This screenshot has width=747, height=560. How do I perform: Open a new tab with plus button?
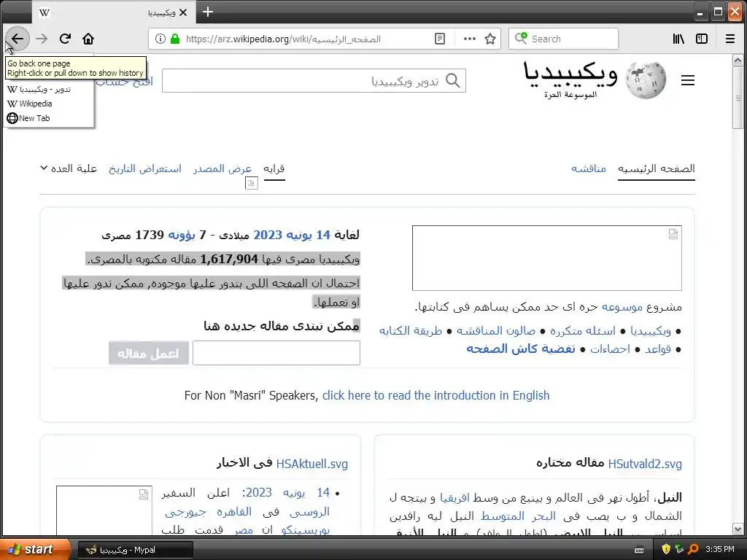pos(208,12)
